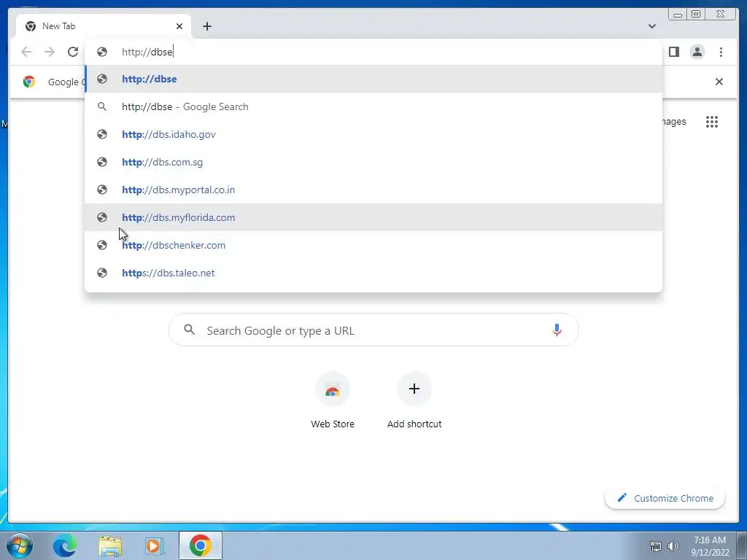Click the Chrome logo in the info bar
This screenshot has width=747, height=560.
(x=29, y=82)
